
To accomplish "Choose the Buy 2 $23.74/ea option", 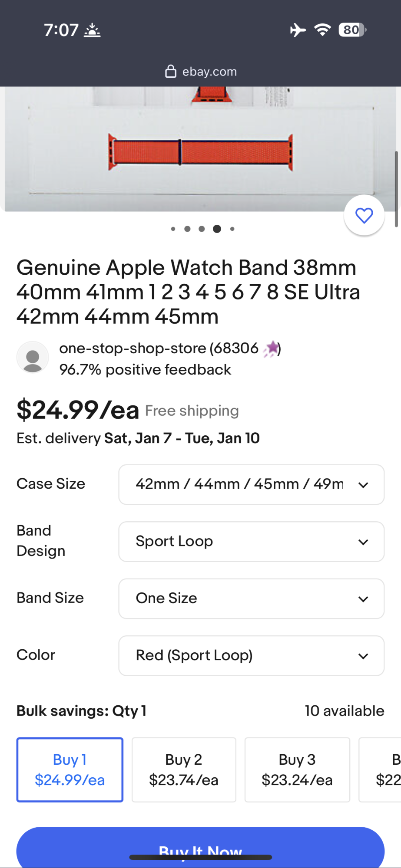I will click(184, 770).
